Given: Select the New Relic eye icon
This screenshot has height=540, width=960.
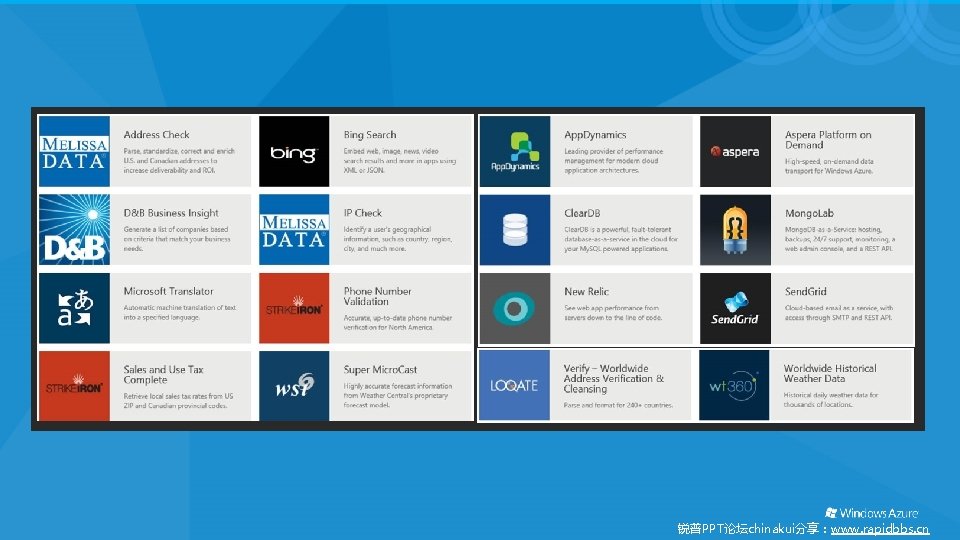Looking at the screenshot, I should point(515,308).
